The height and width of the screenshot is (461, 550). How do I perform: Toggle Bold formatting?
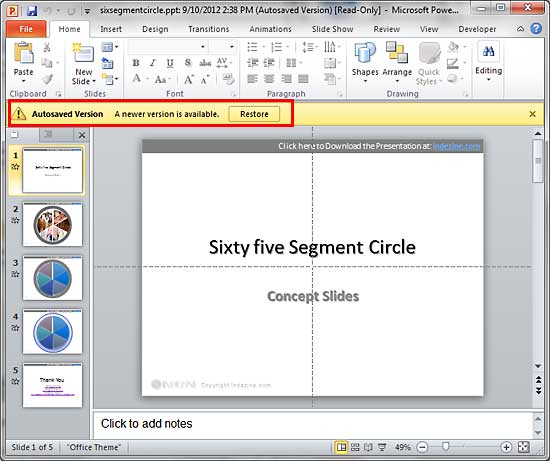pyautogui.click(x=136, y=63)
